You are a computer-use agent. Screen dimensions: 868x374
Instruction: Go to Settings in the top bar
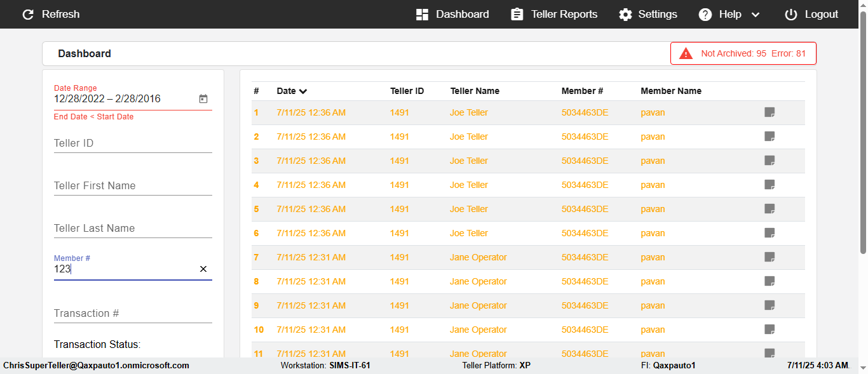tap(648, 15)
